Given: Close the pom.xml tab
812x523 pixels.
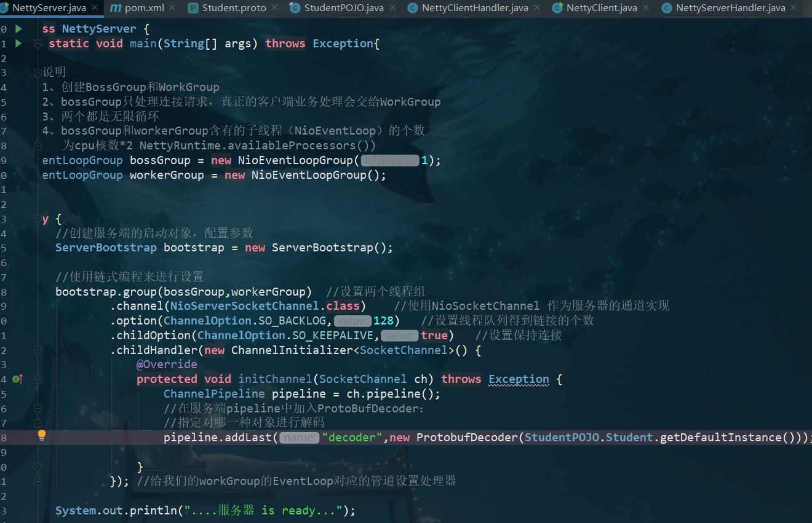Looking at the screenshot, I should tap(172, 8).
